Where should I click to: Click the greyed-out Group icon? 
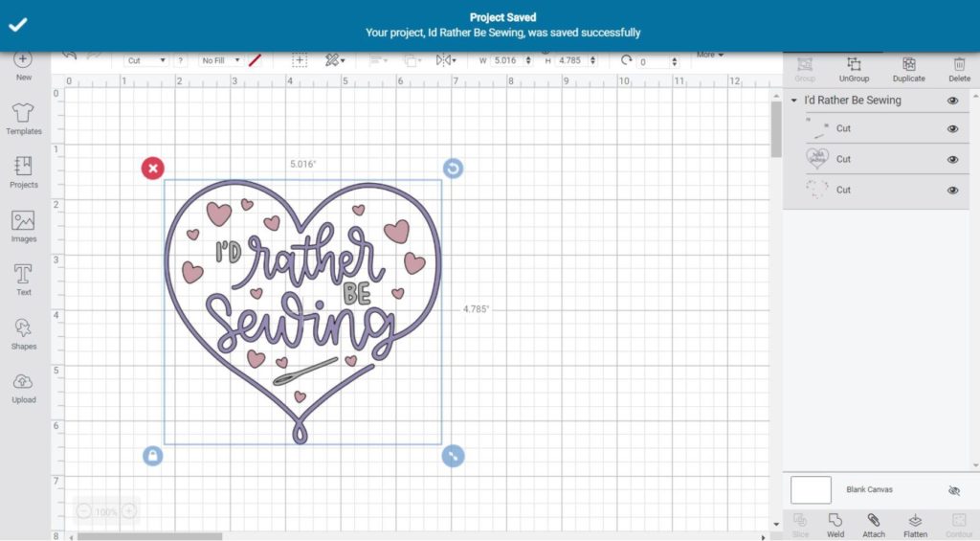[805, 70]
